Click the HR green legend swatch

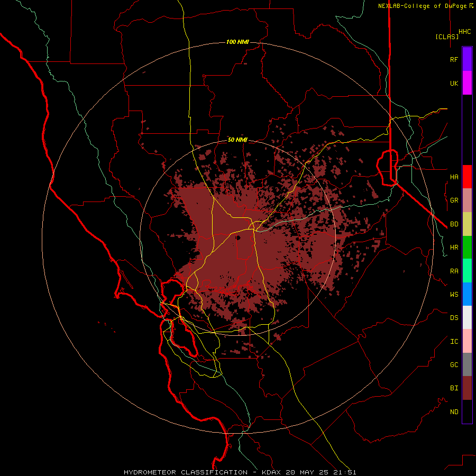[467, 248]
